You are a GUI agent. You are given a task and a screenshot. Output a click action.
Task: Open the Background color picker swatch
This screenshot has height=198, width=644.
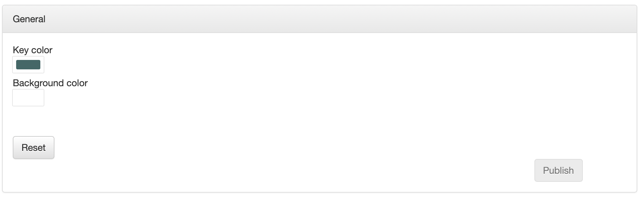point(28,98)
